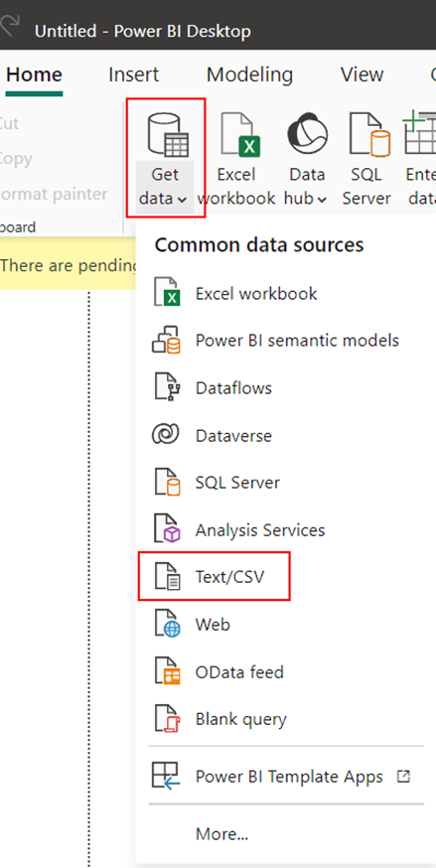Click the Dataverse swirl icon in list
436x868 pixels.
(166, 435)
